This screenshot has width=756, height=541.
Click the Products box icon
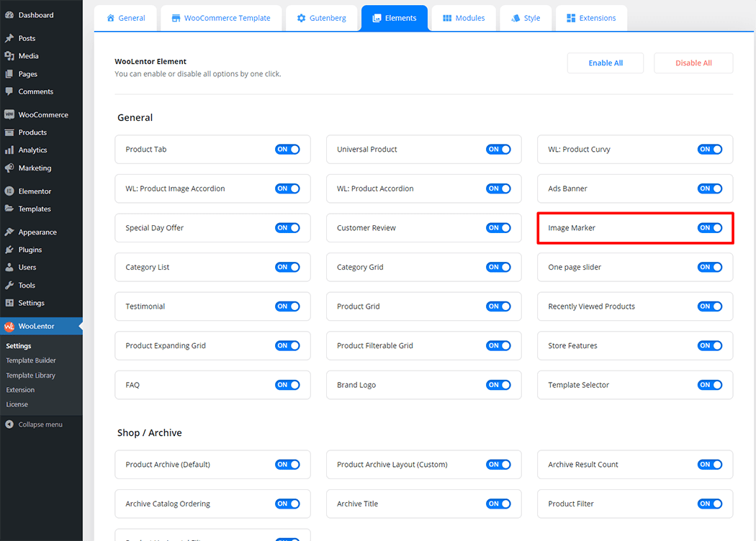pyautogui.click(x=9, y=132)
